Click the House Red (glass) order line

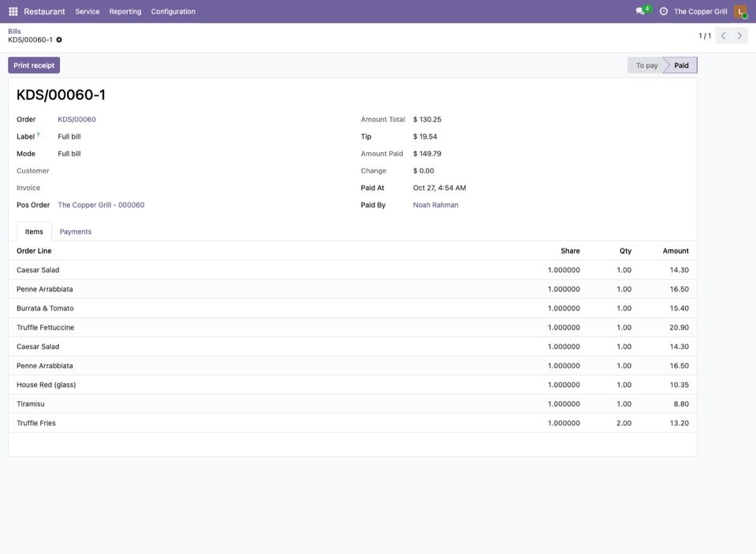click(x=352, y=385)
